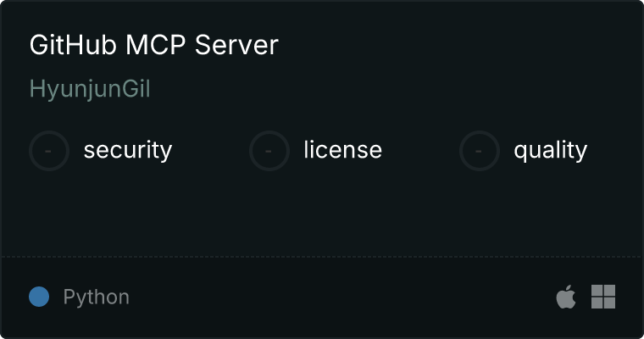Click the Python language label
Screen dimensions: 644x339
click(x=96, y=297)
